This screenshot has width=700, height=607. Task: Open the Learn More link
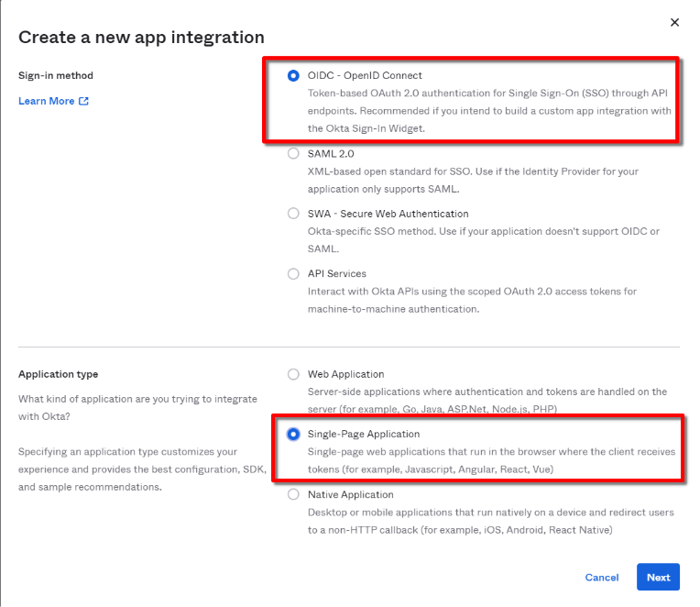point(47,101)
